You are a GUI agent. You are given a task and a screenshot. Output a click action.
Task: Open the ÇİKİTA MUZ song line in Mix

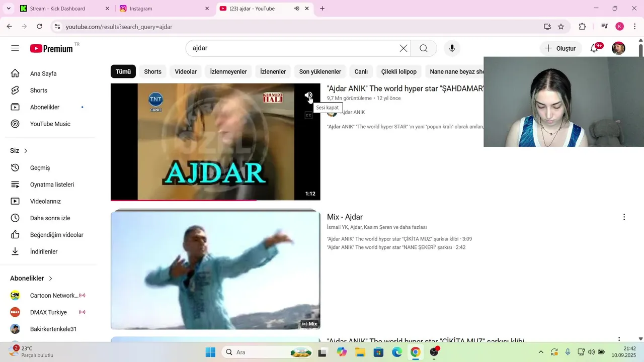399,239
